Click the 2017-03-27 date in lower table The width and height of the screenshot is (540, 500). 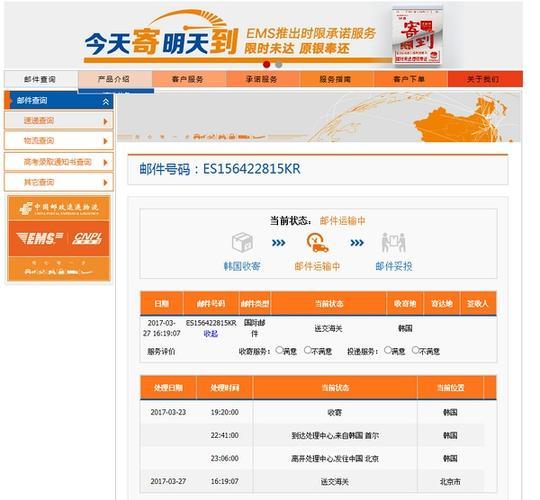(x=168, y=481)
